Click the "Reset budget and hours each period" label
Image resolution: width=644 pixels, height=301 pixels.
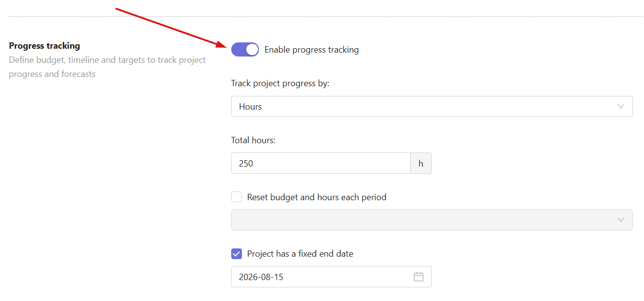[317, 197]
